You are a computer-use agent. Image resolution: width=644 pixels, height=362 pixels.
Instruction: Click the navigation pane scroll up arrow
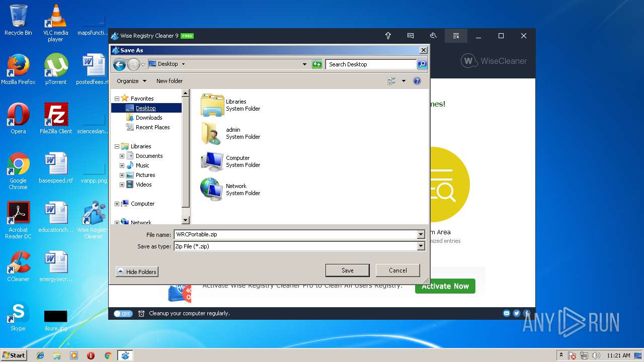coord(185,93)
